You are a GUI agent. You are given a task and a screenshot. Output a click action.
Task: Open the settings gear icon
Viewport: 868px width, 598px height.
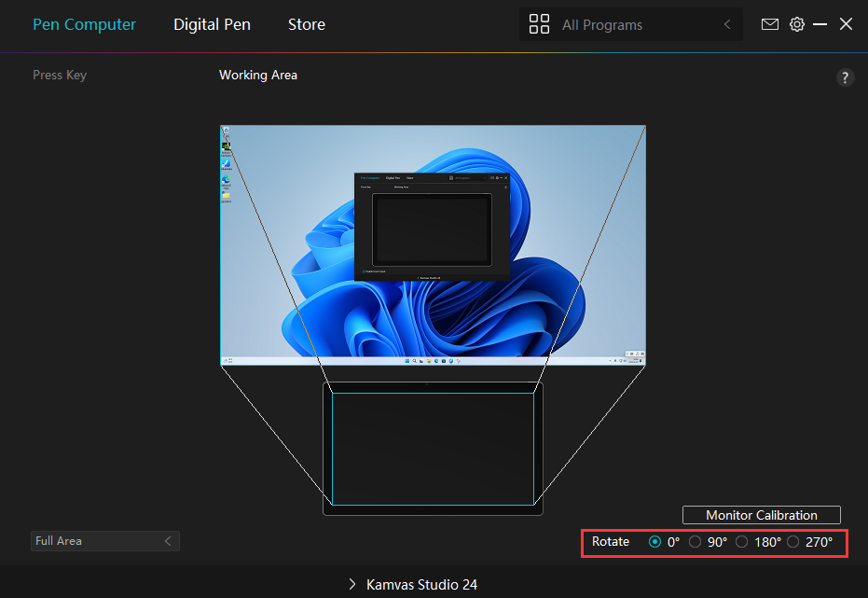pyautogui.click(x=796, y=24)
